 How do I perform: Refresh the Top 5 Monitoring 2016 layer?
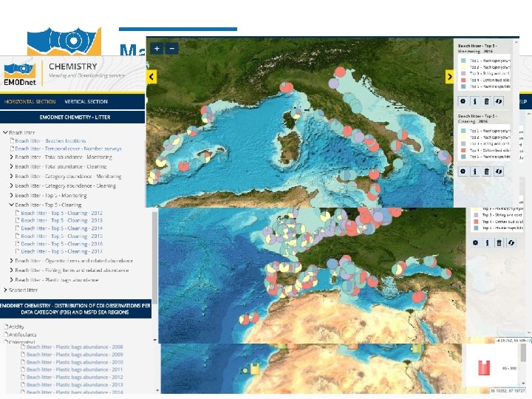click(499, 101)
